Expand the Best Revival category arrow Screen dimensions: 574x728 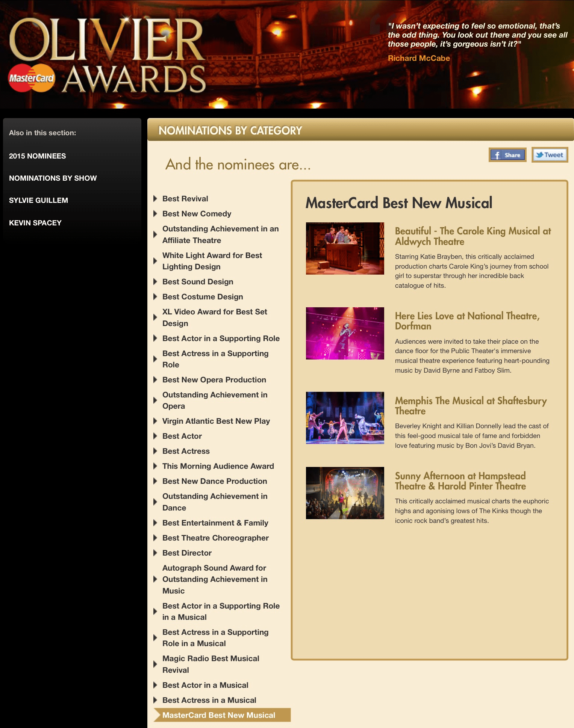[155, 199]
